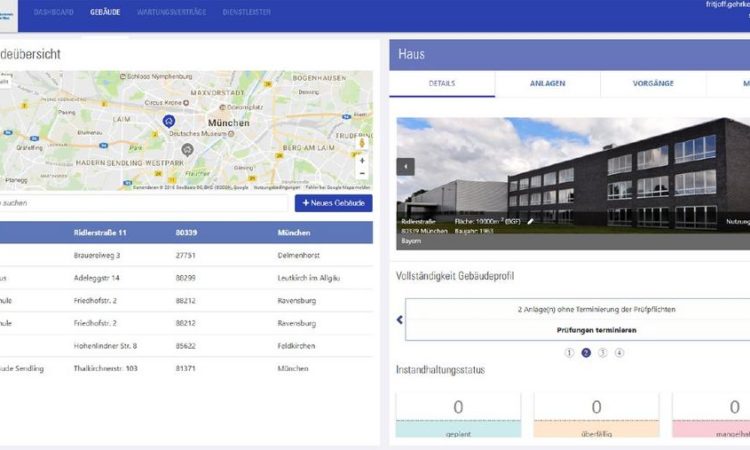Click the mangelhaft status card
750x450 pixels.
pos(711,415)
